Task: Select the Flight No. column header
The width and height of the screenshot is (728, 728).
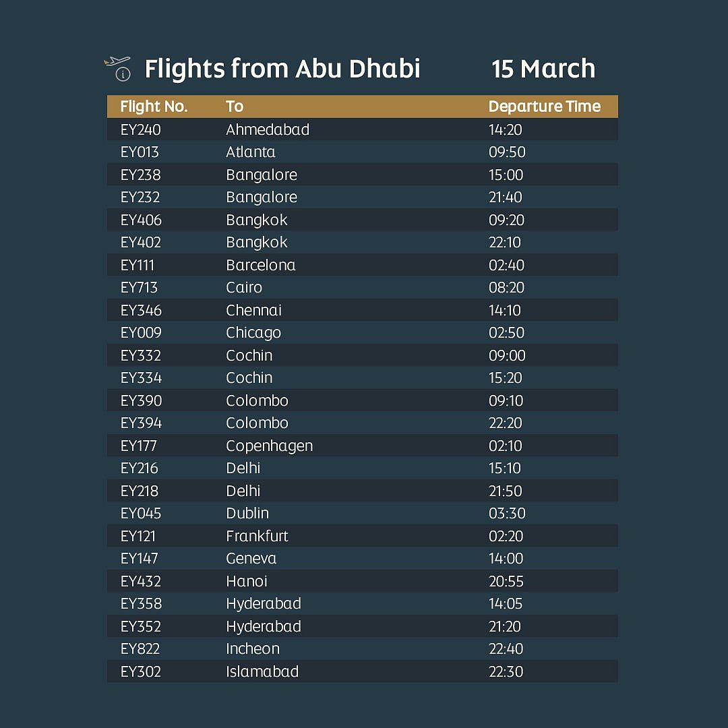Action: pos(154,107)
